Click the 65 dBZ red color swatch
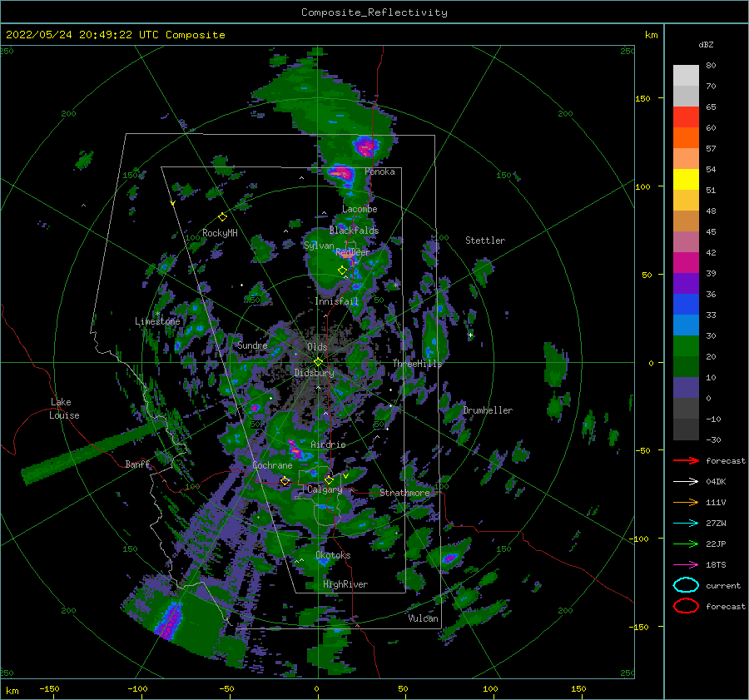The height and width of the screenshot is (700, 749). (x=686, y=117)
